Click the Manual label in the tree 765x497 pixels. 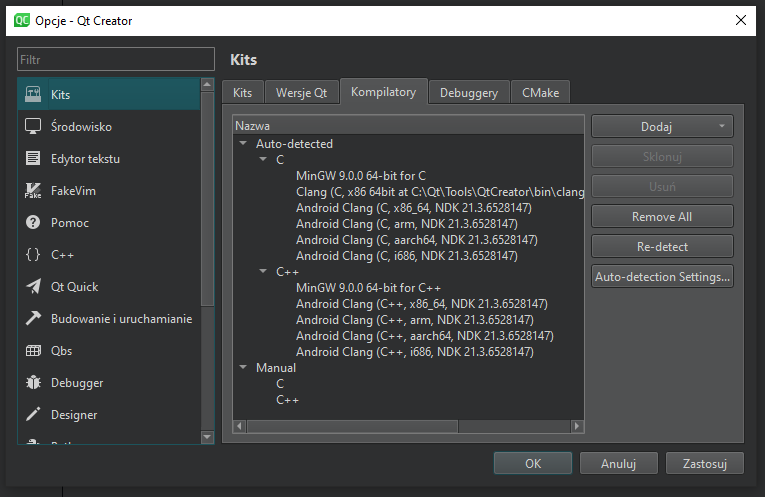click(276, 368)
